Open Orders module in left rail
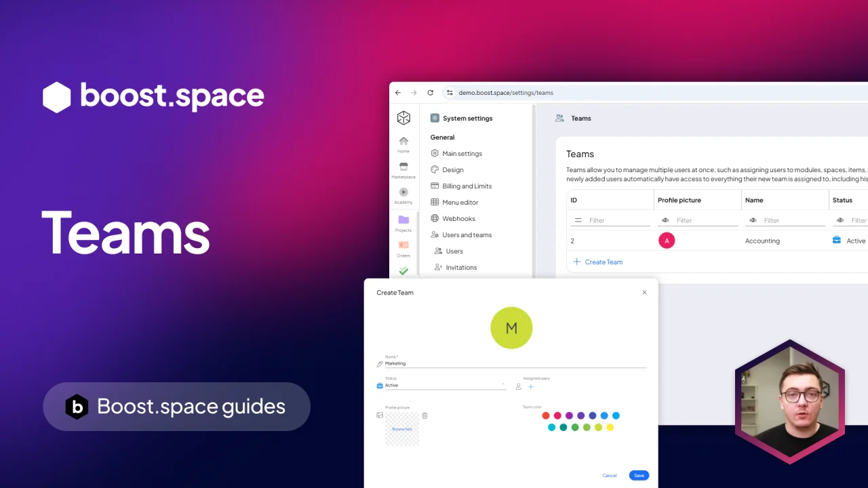 point(403,249)
